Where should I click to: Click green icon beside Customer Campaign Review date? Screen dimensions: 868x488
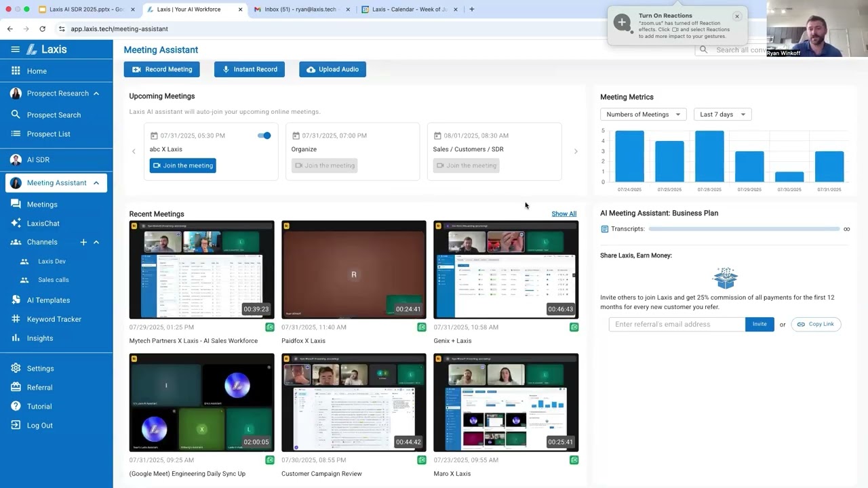[x=422, y=460]
